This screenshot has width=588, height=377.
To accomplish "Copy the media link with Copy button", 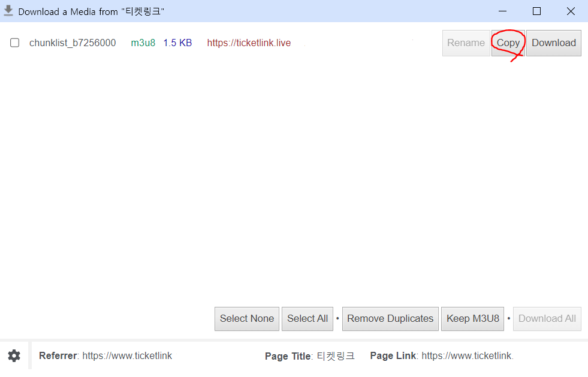I will point(508,43).
